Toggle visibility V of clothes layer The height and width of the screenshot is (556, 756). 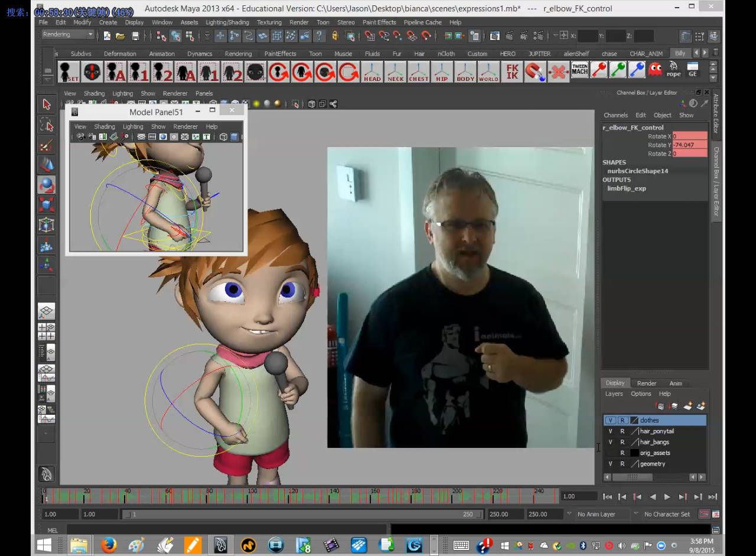pos(611,420)
